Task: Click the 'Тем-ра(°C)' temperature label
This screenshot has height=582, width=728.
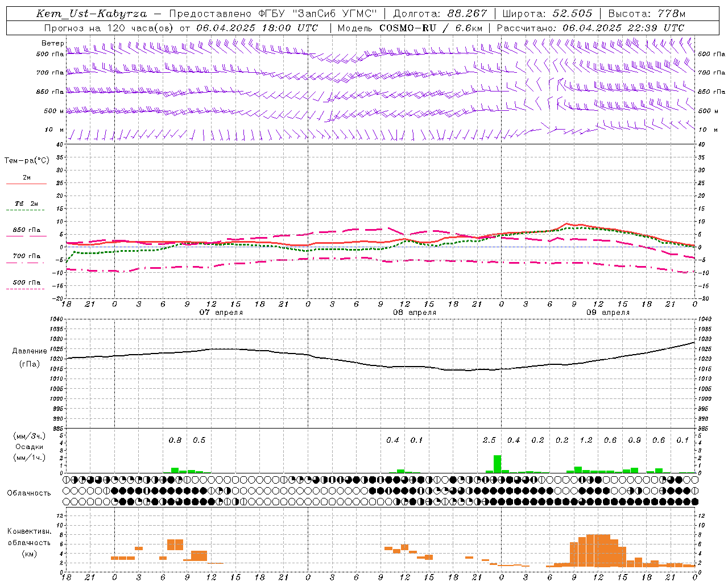Action: click(x=27, y=161)
